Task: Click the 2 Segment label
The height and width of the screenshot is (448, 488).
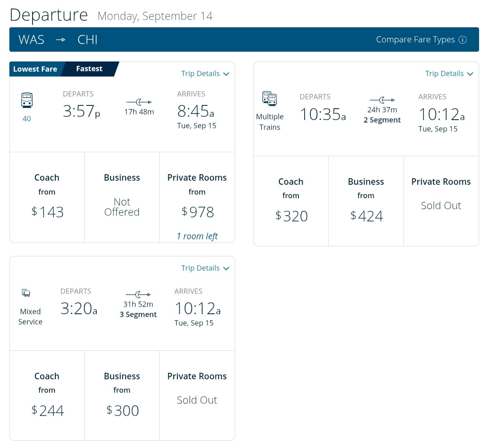Action: point(382,120)
